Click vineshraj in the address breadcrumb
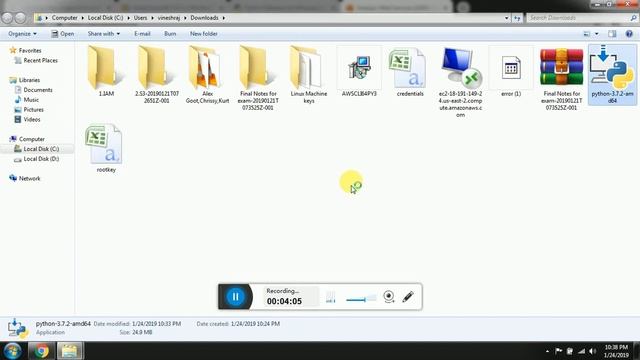 pyautogui.click(x=169, y=18)
